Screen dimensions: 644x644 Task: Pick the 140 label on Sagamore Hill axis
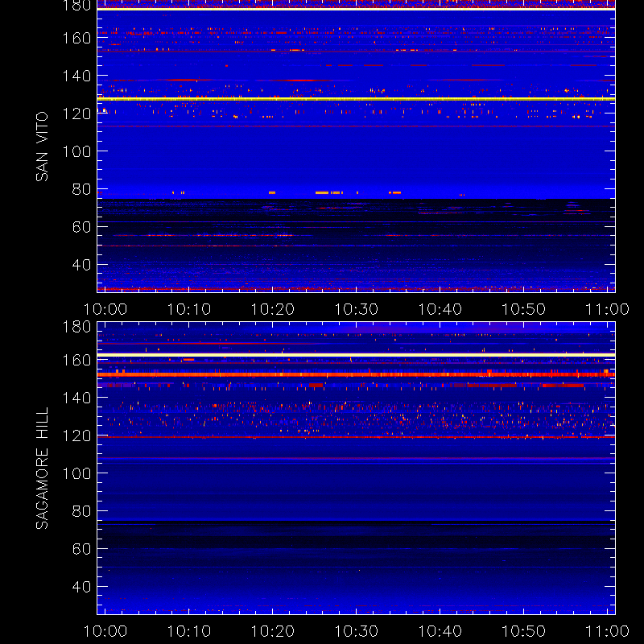[76, 398]
